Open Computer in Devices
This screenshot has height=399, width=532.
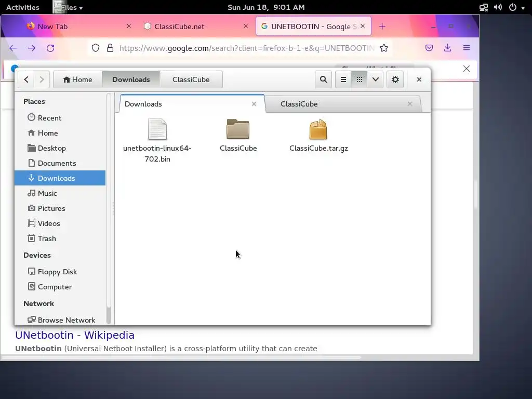60,287
